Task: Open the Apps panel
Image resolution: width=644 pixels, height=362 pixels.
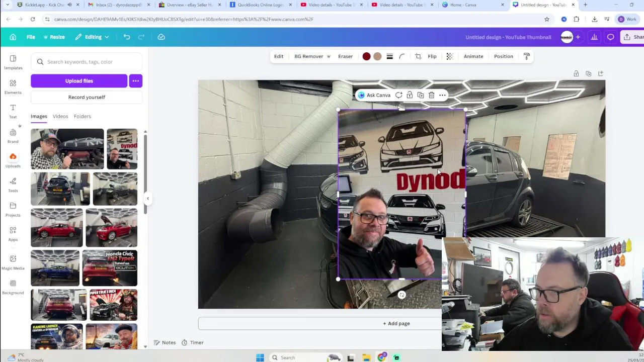Action: click(x=13, y=234)
